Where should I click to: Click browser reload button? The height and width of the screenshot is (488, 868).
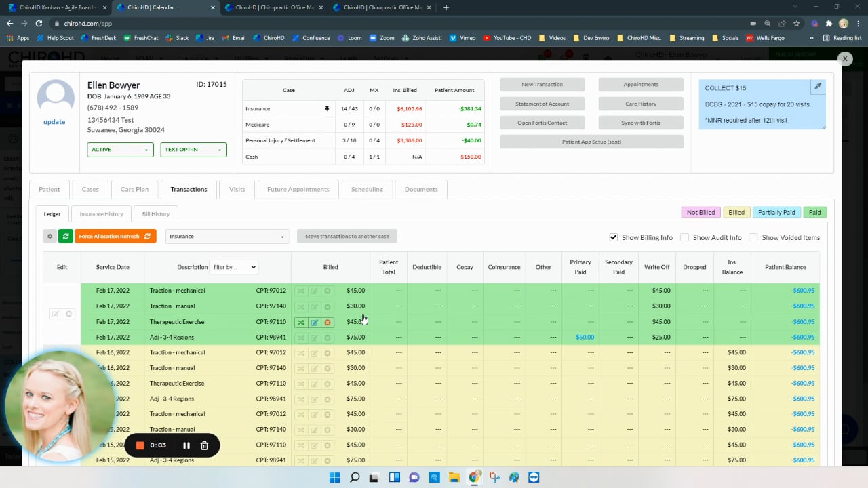[x=39, y=23]
